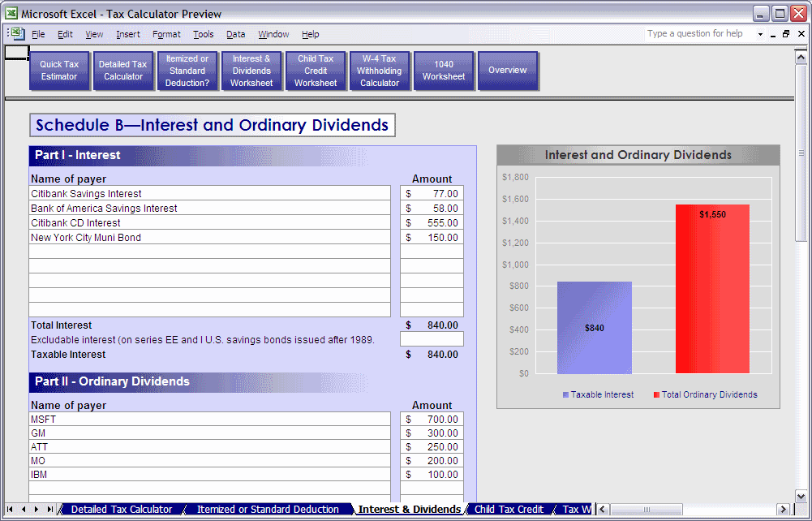Select the Total Ordinary Dividends legend entry
Viewport: 812px width, 521px height.
click(705, 394)
